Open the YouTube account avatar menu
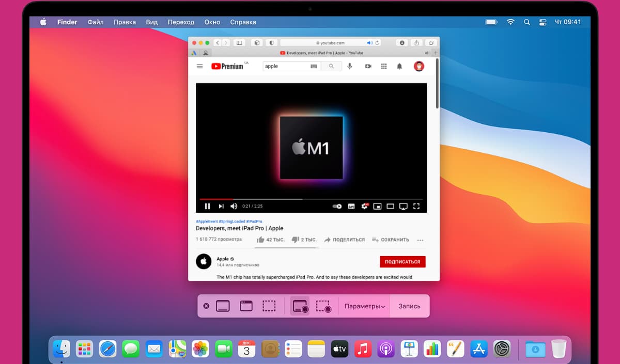This screenshot has height=364, width=620. (419, 66)
